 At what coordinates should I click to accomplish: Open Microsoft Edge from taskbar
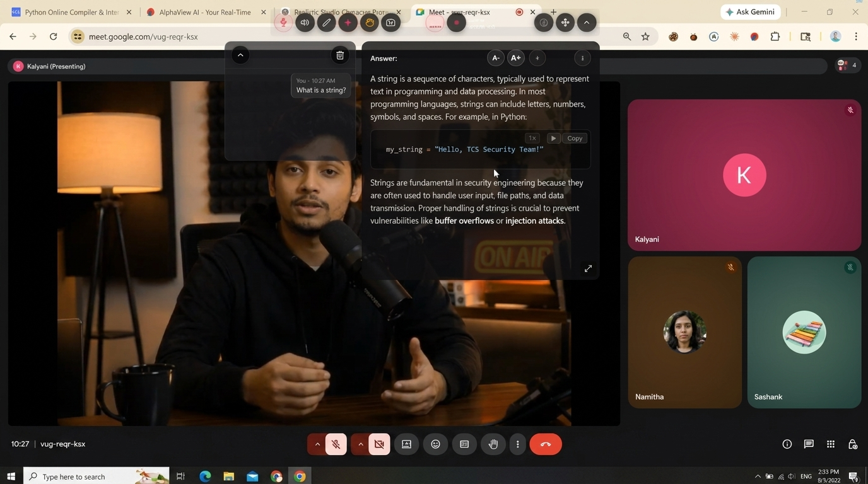tap(205, 476)
